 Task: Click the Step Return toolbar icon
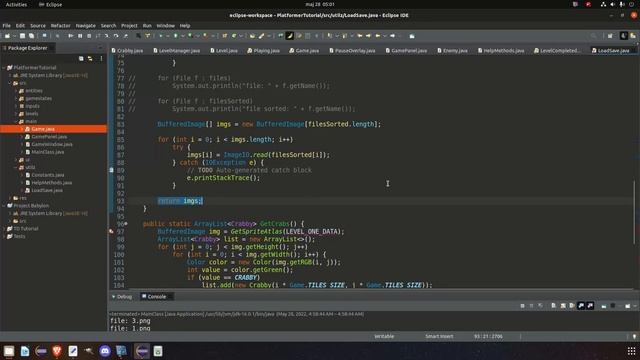point(125,36)
